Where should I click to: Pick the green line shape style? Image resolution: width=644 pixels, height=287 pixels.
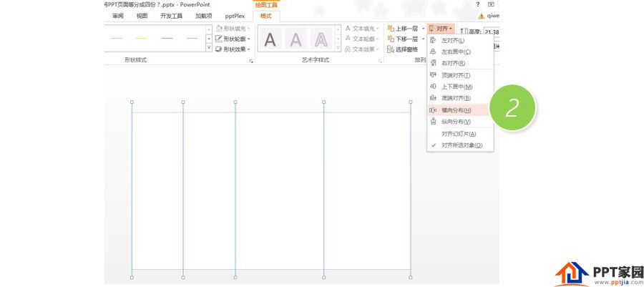(192, 39)
